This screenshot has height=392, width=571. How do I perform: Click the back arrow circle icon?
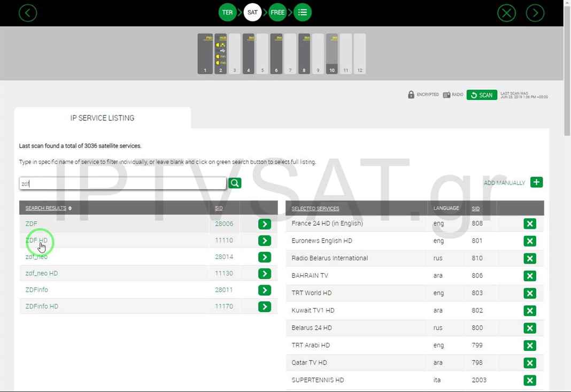tap(28, 13)
